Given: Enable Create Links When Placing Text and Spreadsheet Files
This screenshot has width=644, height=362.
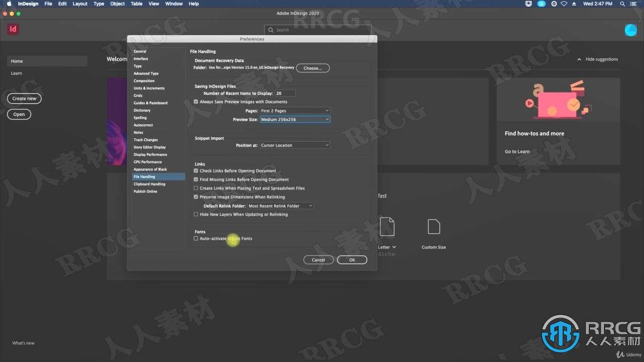Looking at the screenshot, I should click(x=196, y=188).
